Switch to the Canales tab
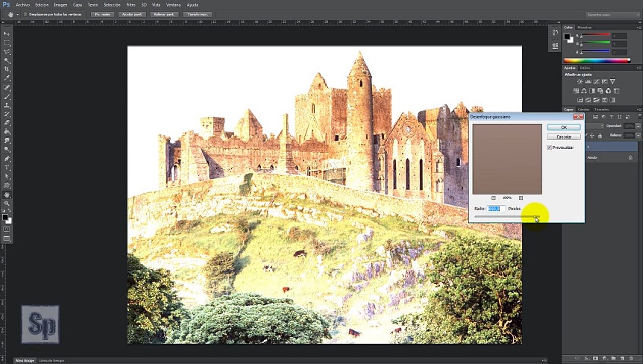 click(x=584, y=109)
